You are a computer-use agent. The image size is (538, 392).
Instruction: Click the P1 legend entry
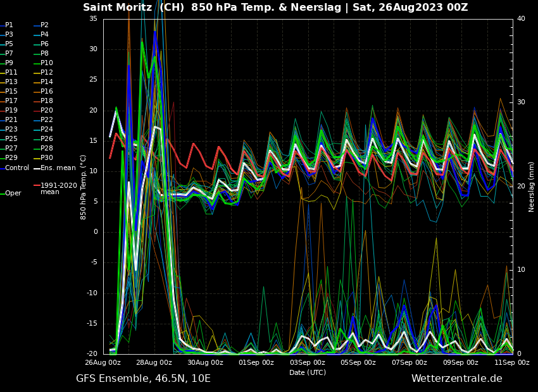[x=9, y=25]
